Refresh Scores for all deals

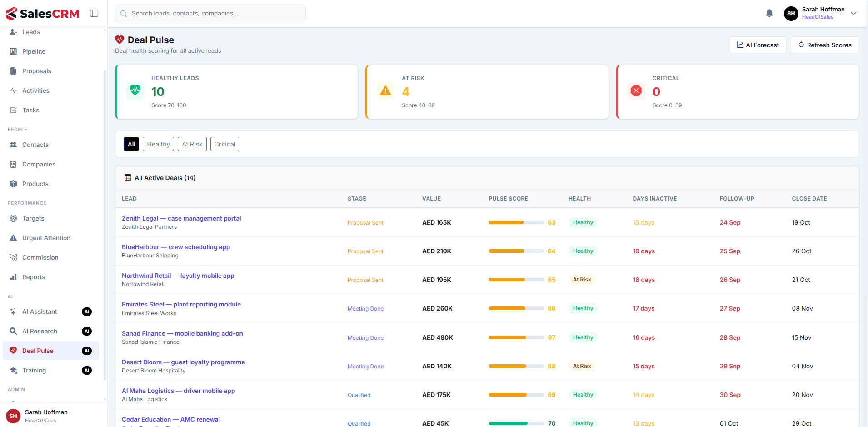(x=825, y=45)
